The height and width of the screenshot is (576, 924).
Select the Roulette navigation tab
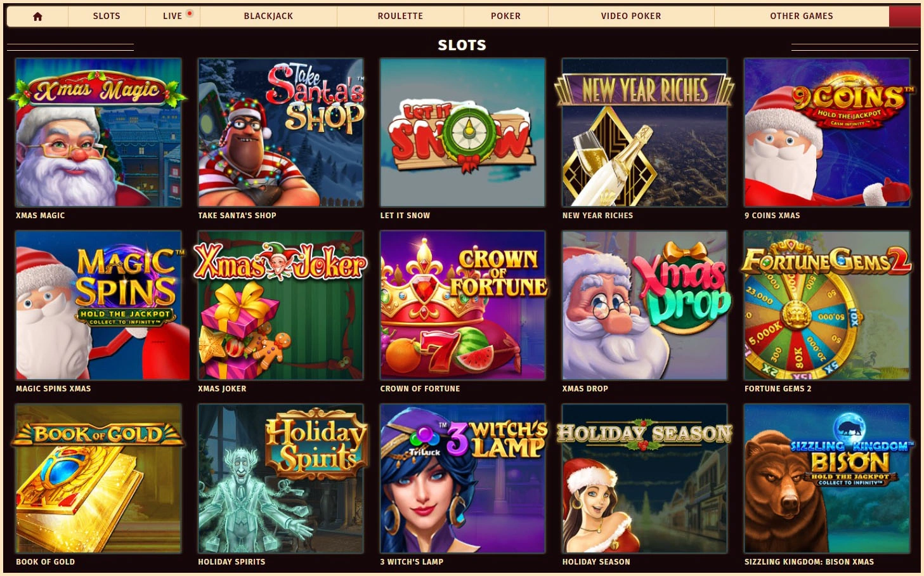400,16
